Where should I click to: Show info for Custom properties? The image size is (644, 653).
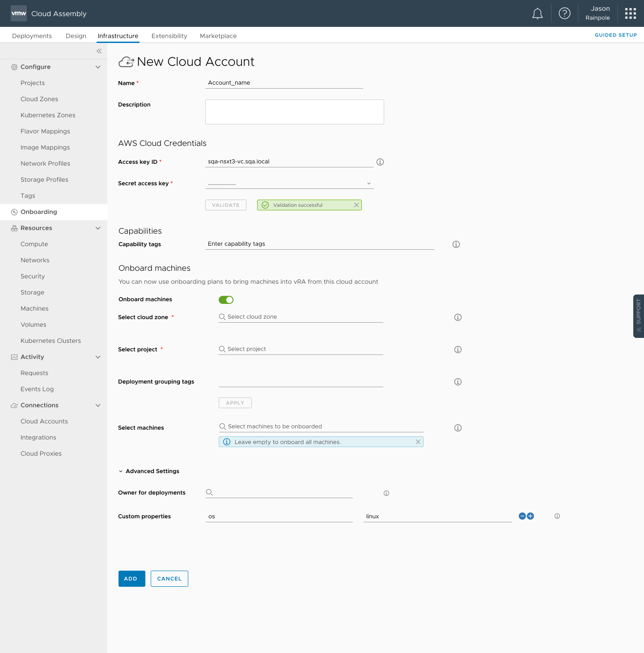coord(557,516)
